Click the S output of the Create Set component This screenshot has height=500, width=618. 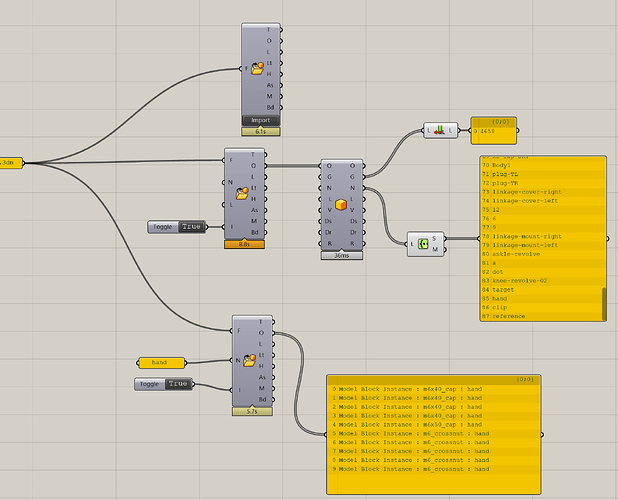[x=434, y=238]
